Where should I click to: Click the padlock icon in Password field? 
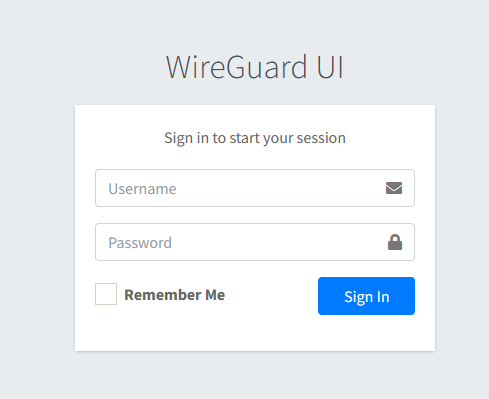(395, 242)
